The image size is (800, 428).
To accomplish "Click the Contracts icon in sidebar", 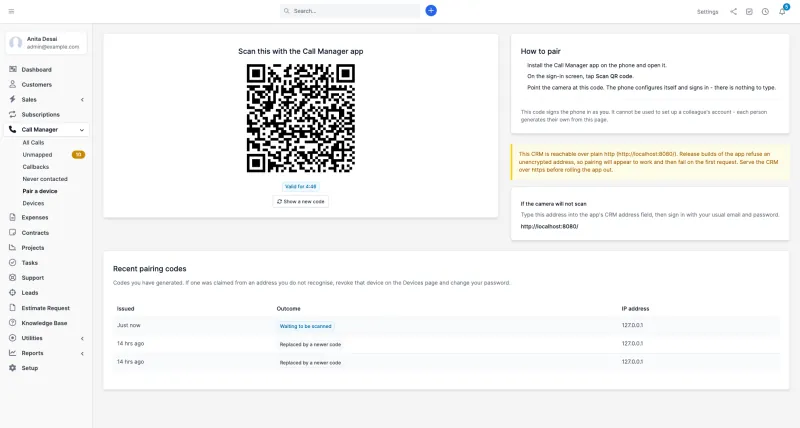I will coord(13,233).
